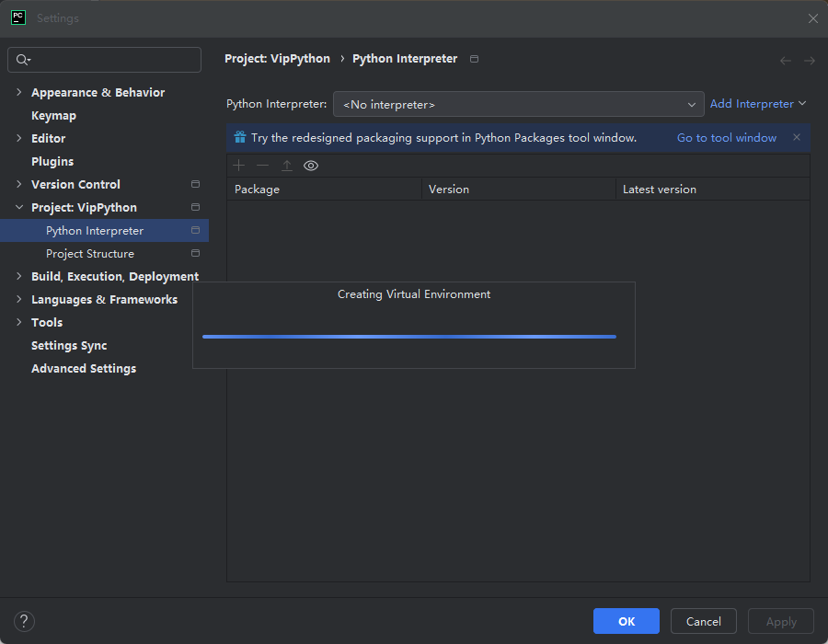Click the gift icon in banner
828x644 pixels.
point(239,138)
